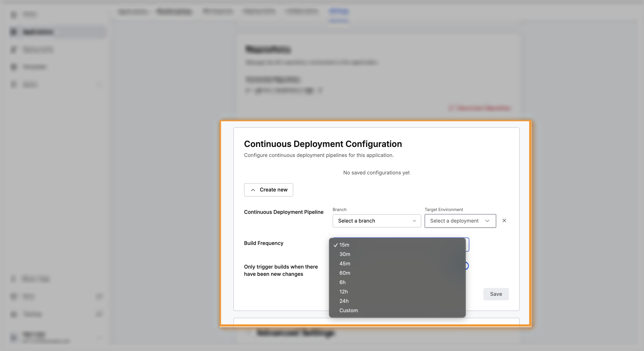Screen dimensions: 644x351
Task: Click 'No saved configurations yet' text
Action: point(376,173)
